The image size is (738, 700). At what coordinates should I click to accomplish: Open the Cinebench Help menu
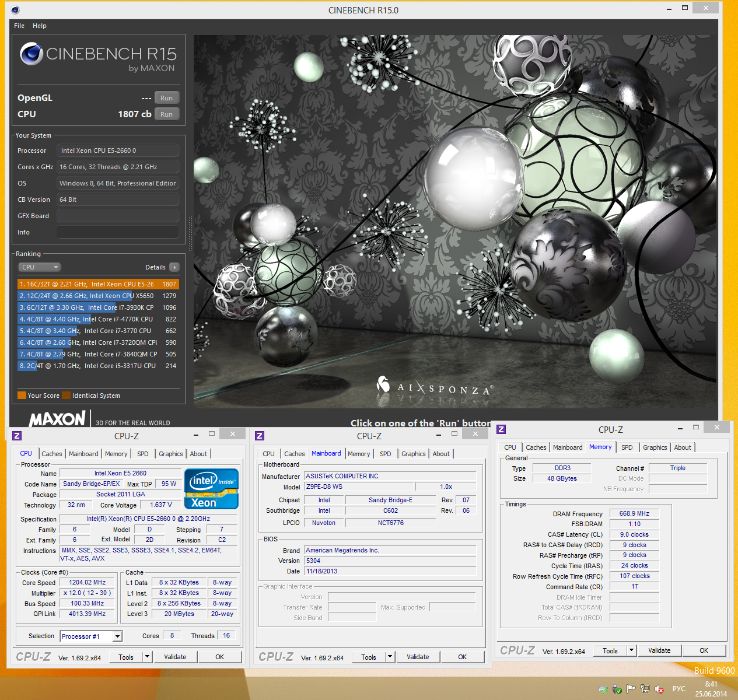click(x=40, y=26)
